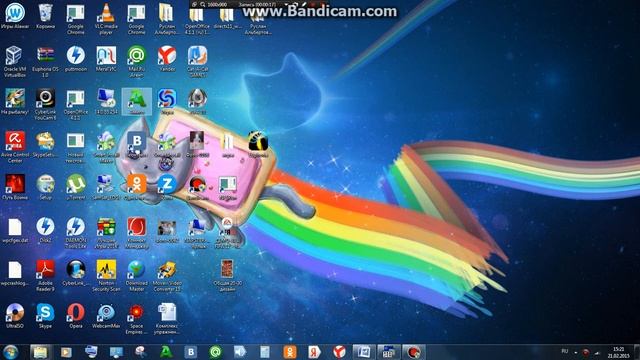Screen dimensions: 640x360
Task: Switch to the Word taskbar window
Action: point(364,352)
